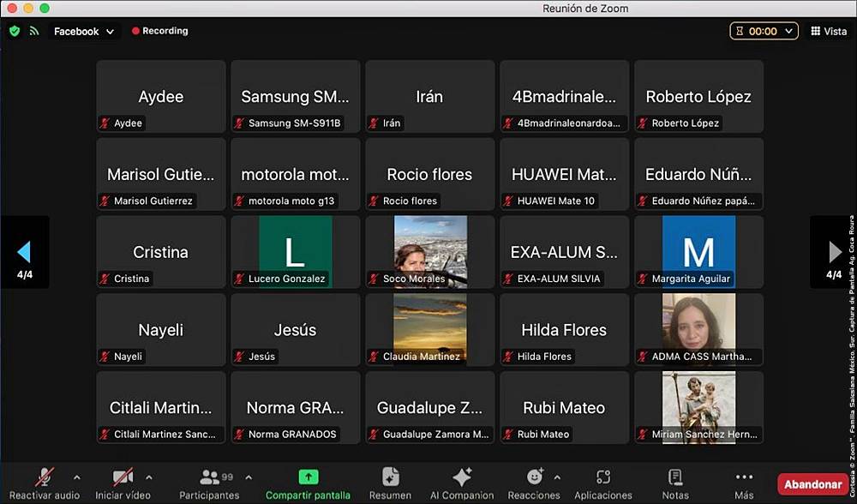Open the Participantes panel
Image resolution: width=857 pixels, height=504 pixels.
(209, 483)
